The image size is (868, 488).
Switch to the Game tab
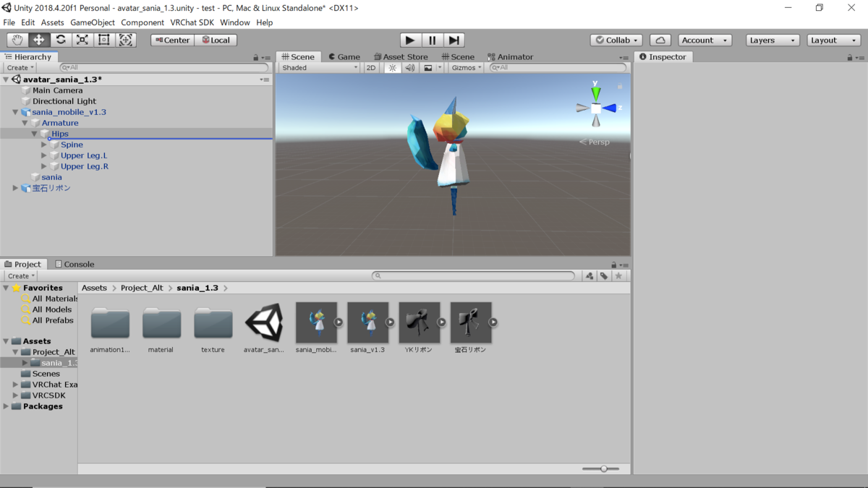coord(344,56)
